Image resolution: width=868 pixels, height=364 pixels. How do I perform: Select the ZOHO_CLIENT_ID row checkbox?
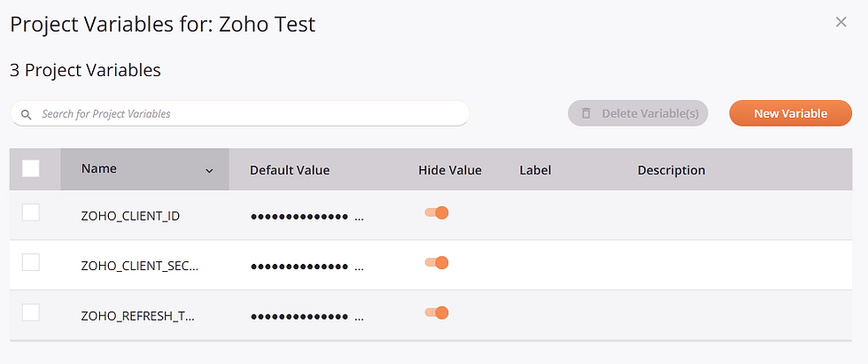(30, 213)
